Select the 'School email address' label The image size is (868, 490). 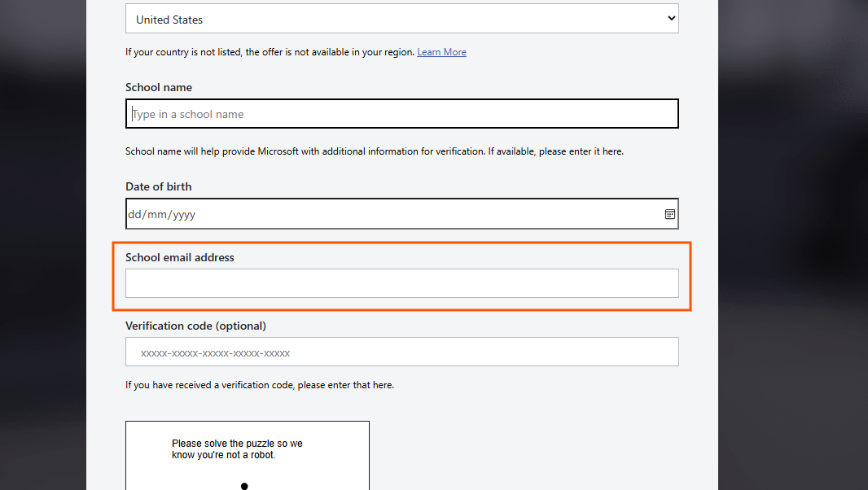click(180, 257)
